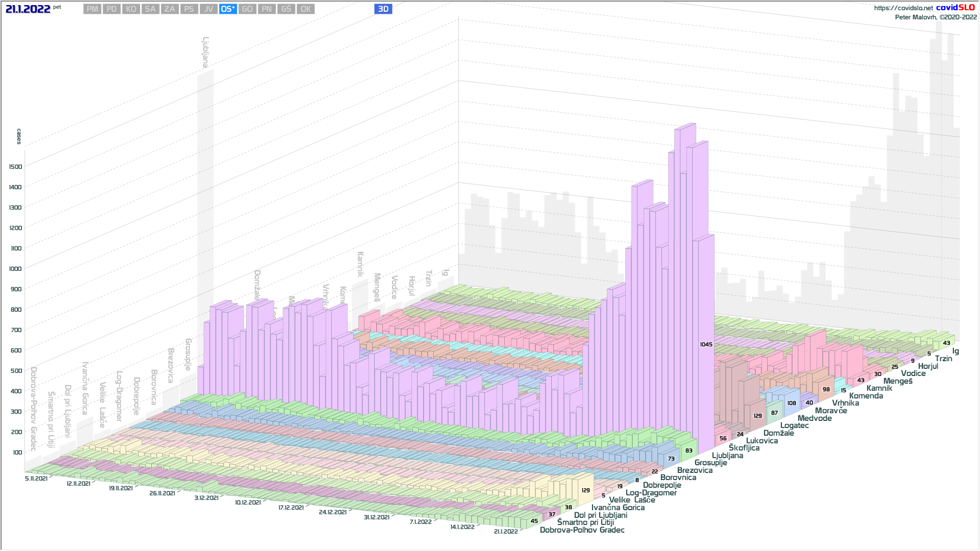This screenshot has width=980, height=551.
Task: Choose the OK region button
Action: pyautogui.click(x=305, y=9)
